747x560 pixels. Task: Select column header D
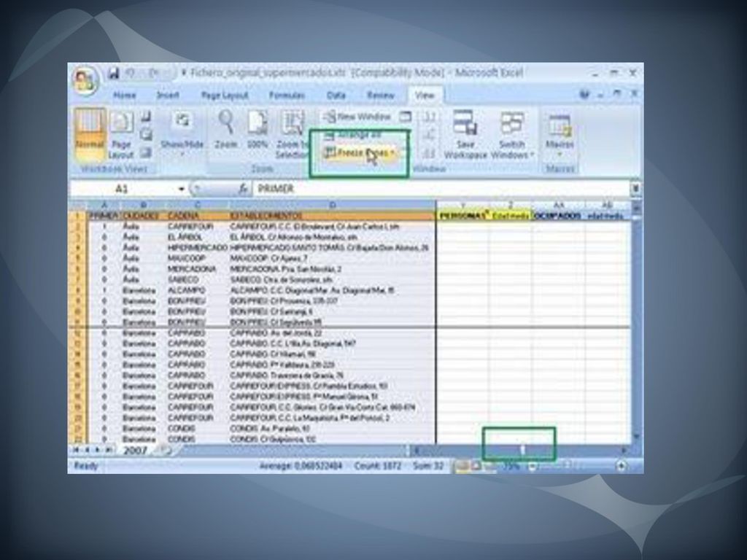pos(332,205)
